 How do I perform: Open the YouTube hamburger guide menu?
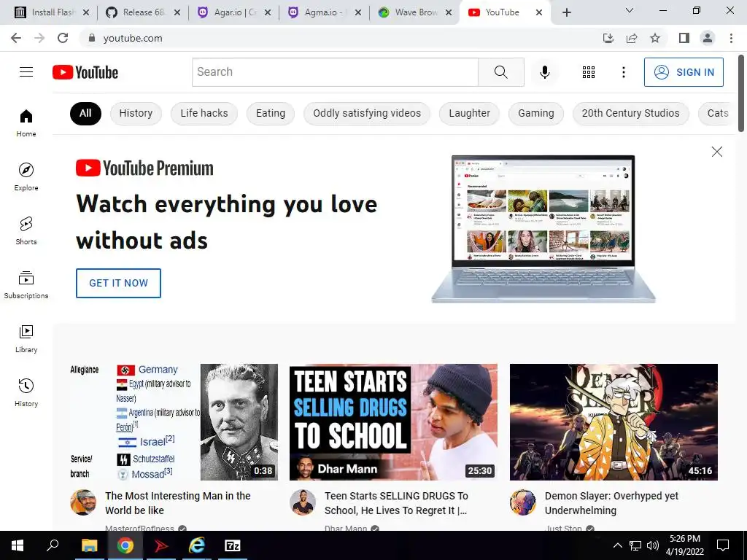pyautogui.click(x=26, y=72)
